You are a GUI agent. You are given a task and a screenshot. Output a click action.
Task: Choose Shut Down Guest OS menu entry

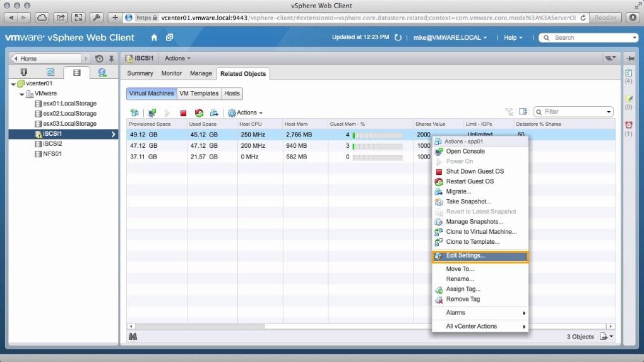point(480,171)
